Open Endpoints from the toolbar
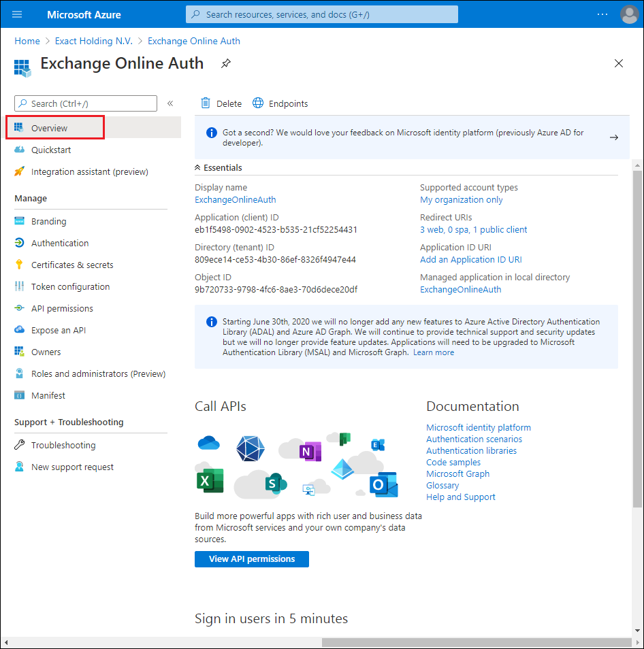This screenshot has width=644, height=649. 280,103
